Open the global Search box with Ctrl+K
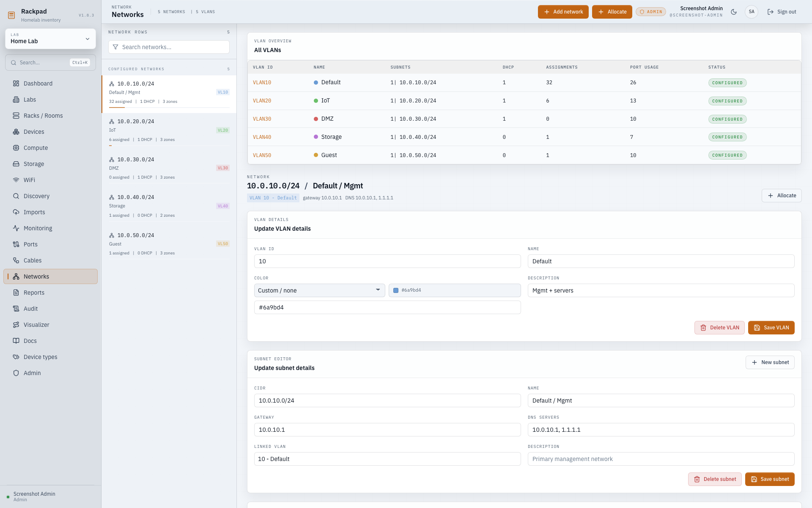 click(50, 63)
